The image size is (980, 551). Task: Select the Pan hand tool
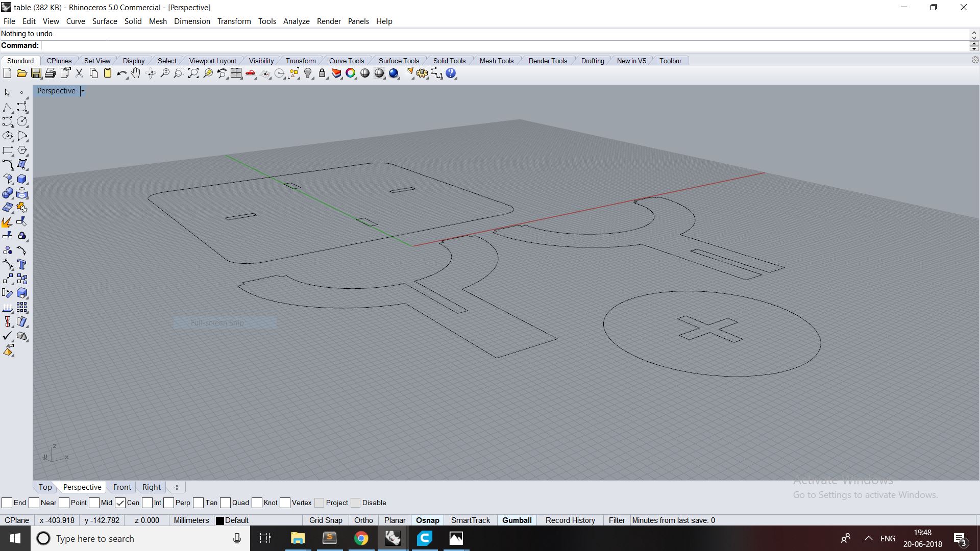pyautogui.click(x=136, y=73)
